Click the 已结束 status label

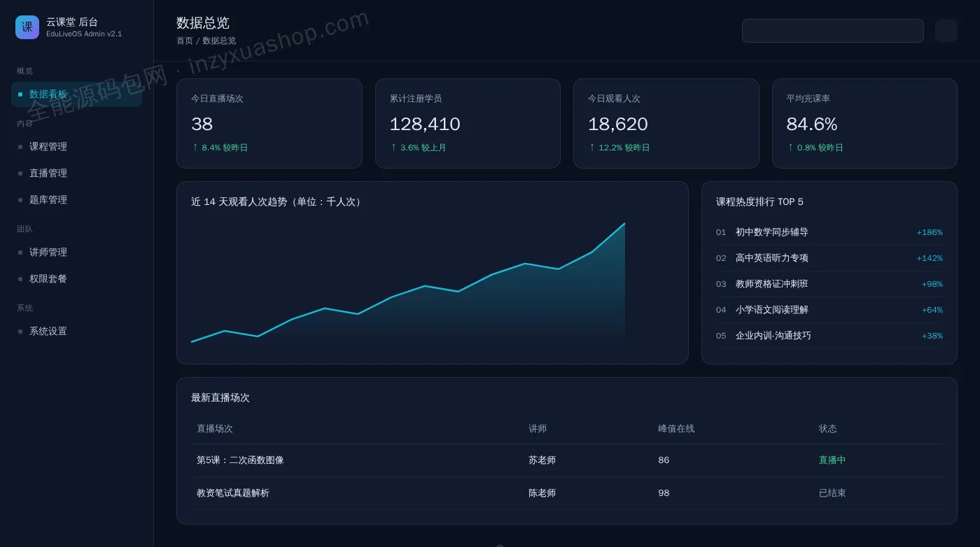(832, 493)
